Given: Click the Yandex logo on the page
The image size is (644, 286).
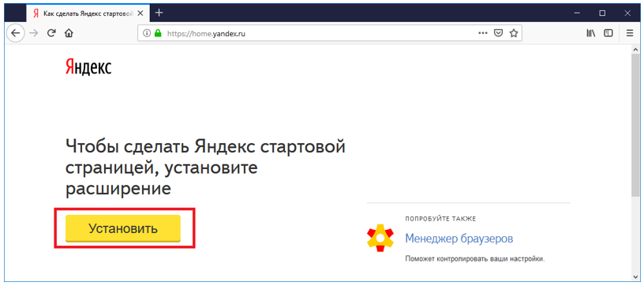Looking at the screenshot, I should (x=88, y=66).
